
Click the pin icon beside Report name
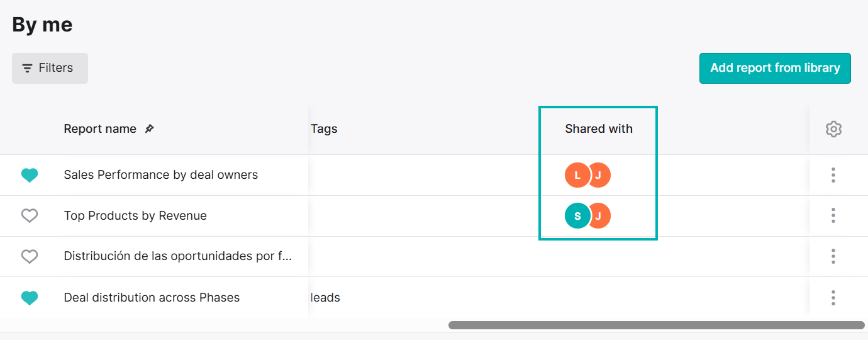pyautogui.click(x=149, y=129)
